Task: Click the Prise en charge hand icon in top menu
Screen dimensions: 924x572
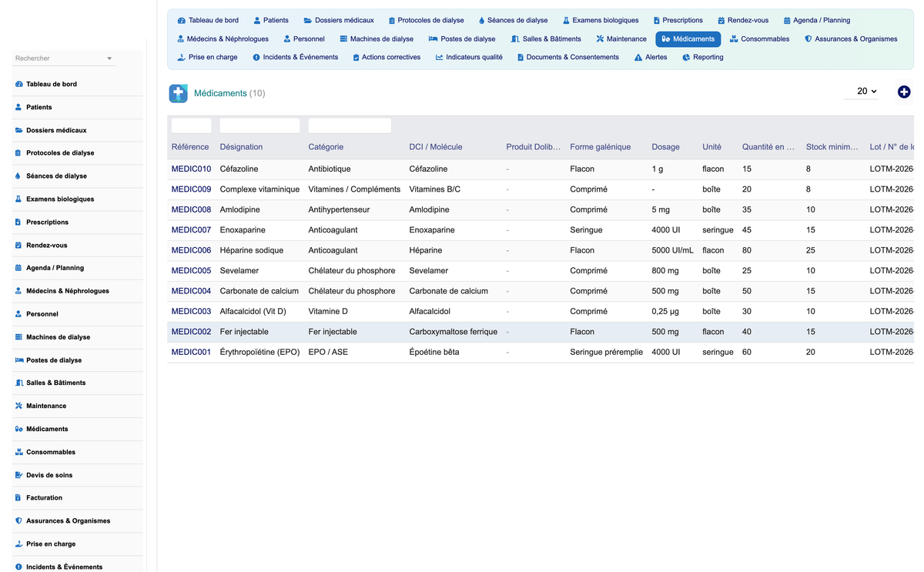Action: click(181, 57)
